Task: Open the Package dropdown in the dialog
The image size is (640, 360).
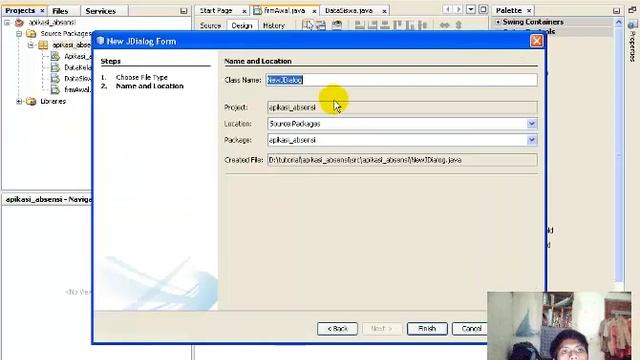Action: point(531,140)
